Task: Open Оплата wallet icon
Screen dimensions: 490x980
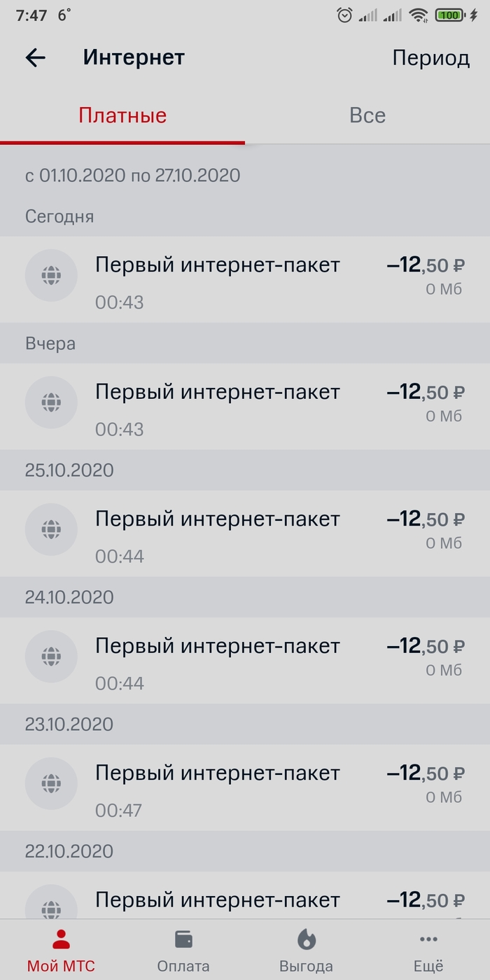Action: (x=183, y=939)
